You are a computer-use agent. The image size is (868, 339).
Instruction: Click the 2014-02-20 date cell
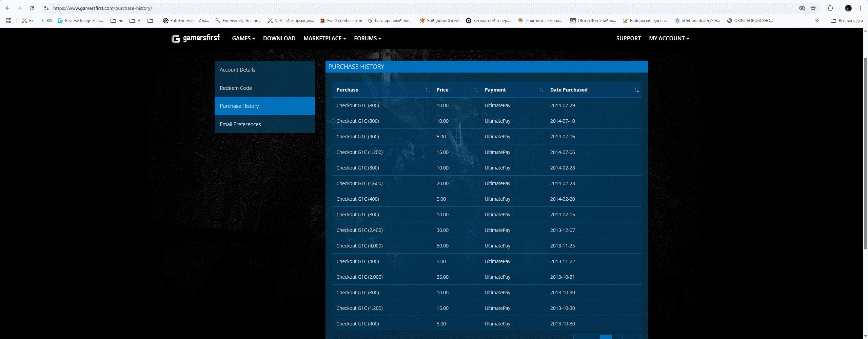[x=563, y=199]
